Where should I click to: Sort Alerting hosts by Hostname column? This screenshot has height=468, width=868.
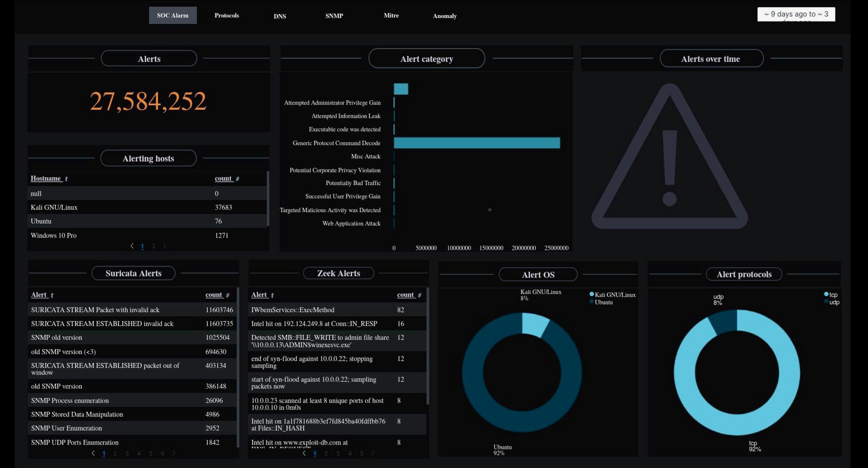tap(45, 178)
